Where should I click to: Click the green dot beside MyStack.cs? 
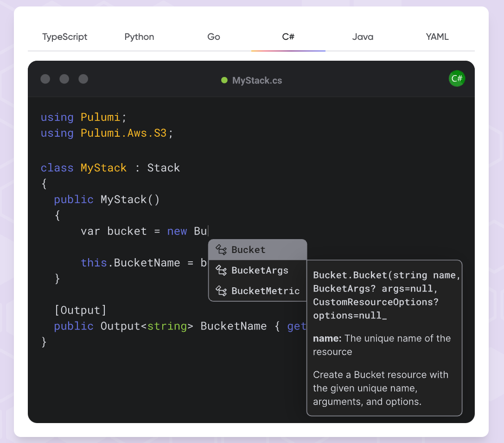[x=224, y=80]
